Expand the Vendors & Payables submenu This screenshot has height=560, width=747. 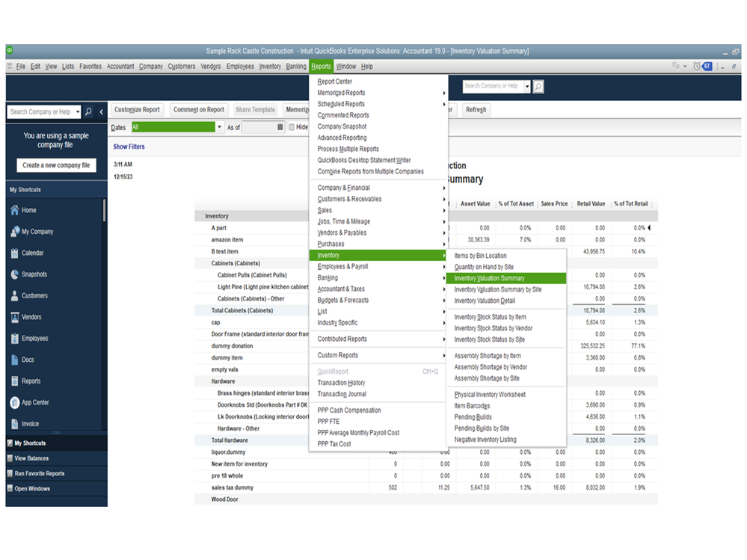pos(378,233)
